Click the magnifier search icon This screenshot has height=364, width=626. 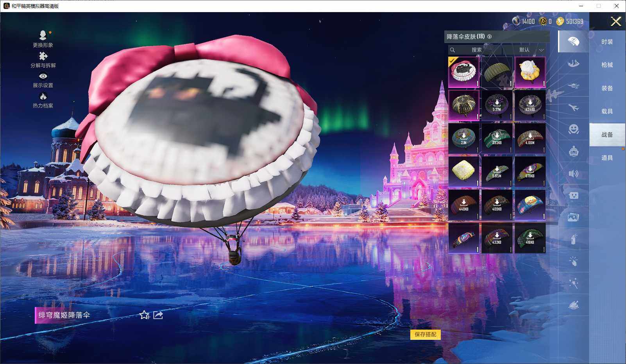[x=453, y=50]
